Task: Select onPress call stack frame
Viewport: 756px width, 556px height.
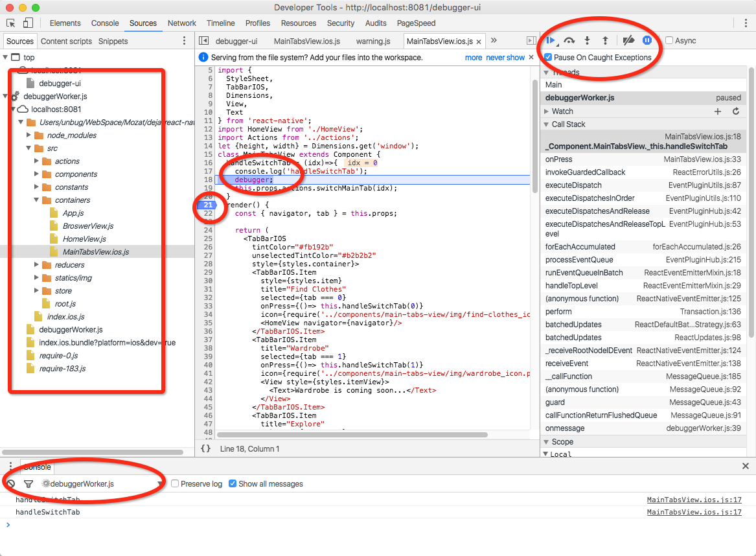Action: click(x=643, y=159)
